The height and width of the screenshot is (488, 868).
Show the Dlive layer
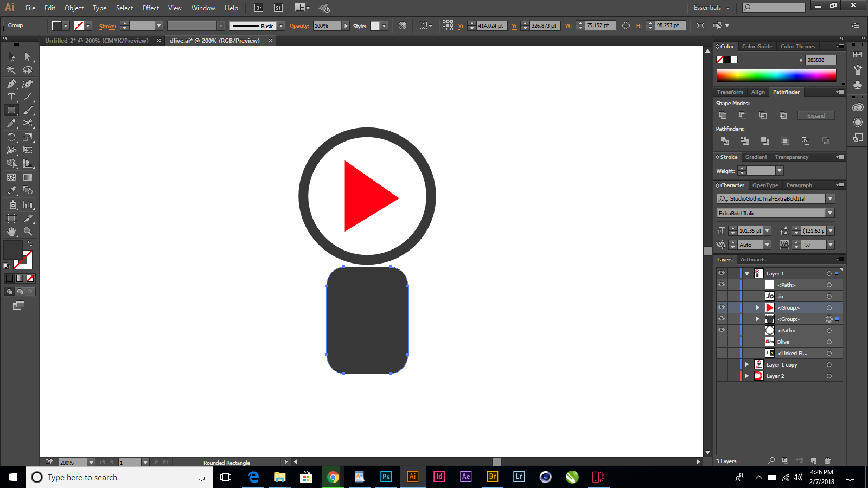coord(722,342)
